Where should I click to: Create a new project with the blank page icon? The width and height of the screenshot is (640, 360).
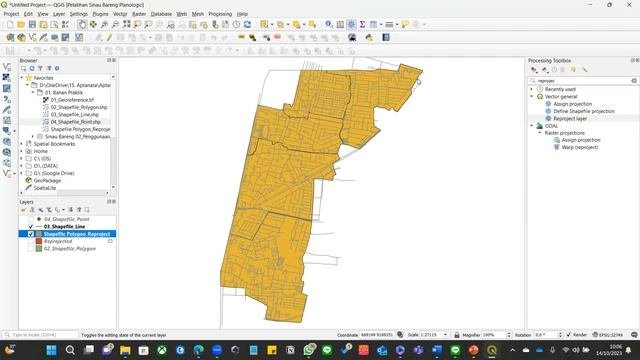click(x=10, y=24)
